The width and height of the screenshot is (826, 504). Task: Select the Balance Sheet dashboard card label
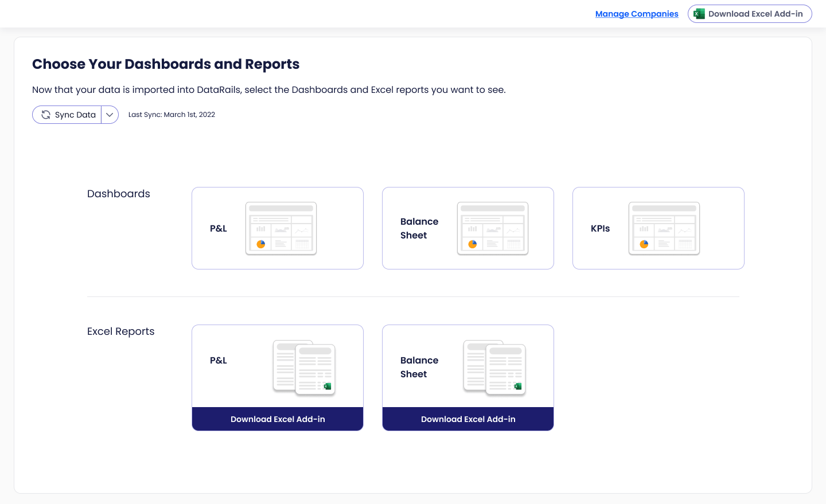pyautogui.click(x=419, y=228)
